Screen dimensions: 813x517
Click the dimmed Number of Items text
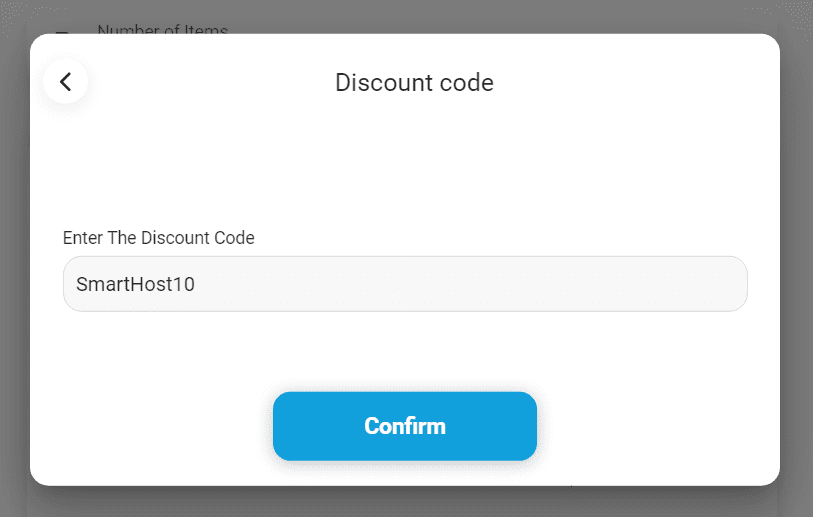(x=162, y=30)
